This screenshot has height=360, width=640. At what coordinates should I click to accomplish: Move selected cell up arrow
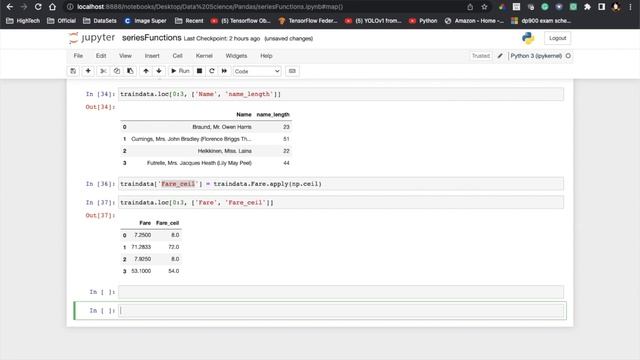pyautogui.click(x=146, y=71)
